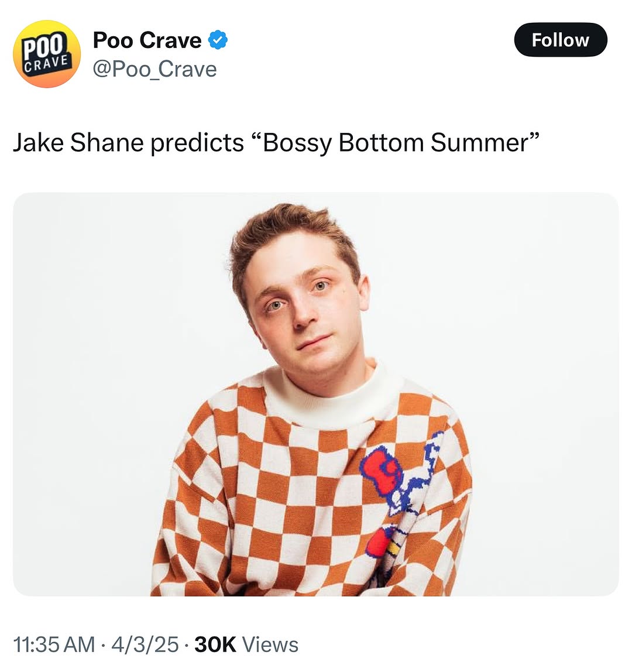The image size is (632, 672).
Task: Click the 30K view count number
Action: pos(215,644)
